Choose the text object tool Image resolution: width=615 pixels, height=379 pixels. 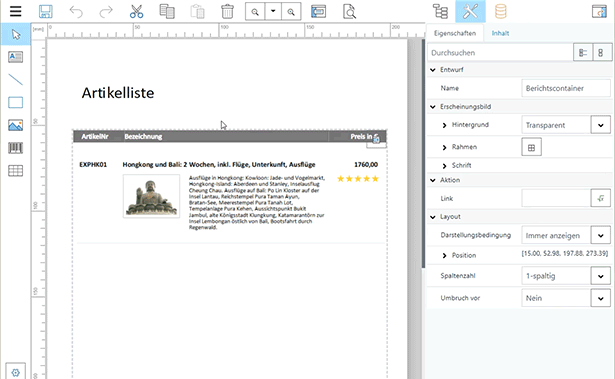click(x=16, y=57)
